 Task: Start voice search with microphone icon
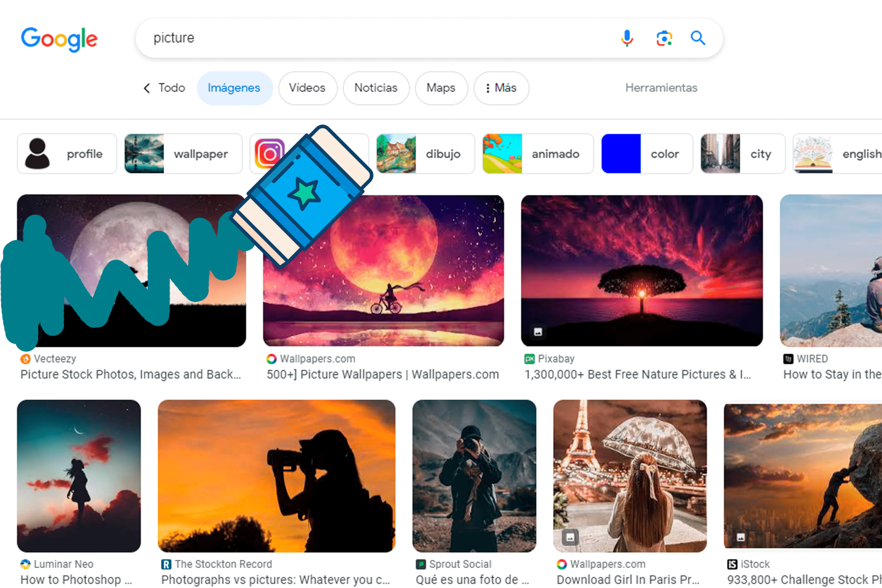click(627, 38)
